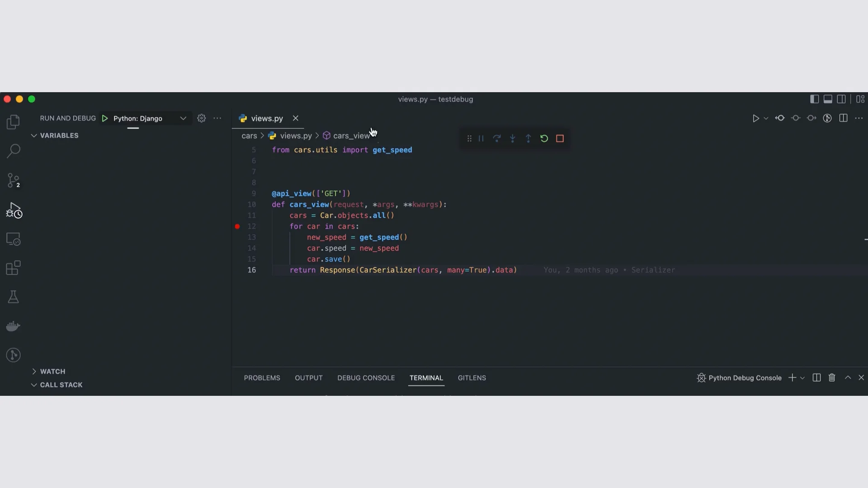
Task: Close the views.py editor tab
Action: coord(296,118)
